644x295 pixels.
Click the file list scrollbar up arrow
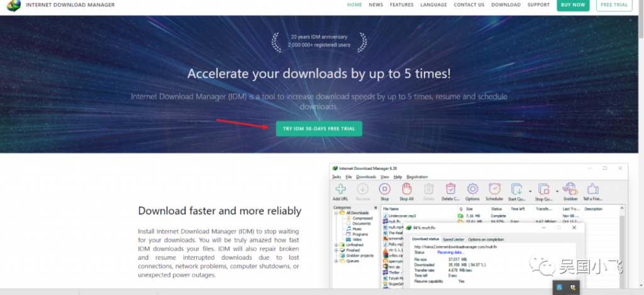622,209
